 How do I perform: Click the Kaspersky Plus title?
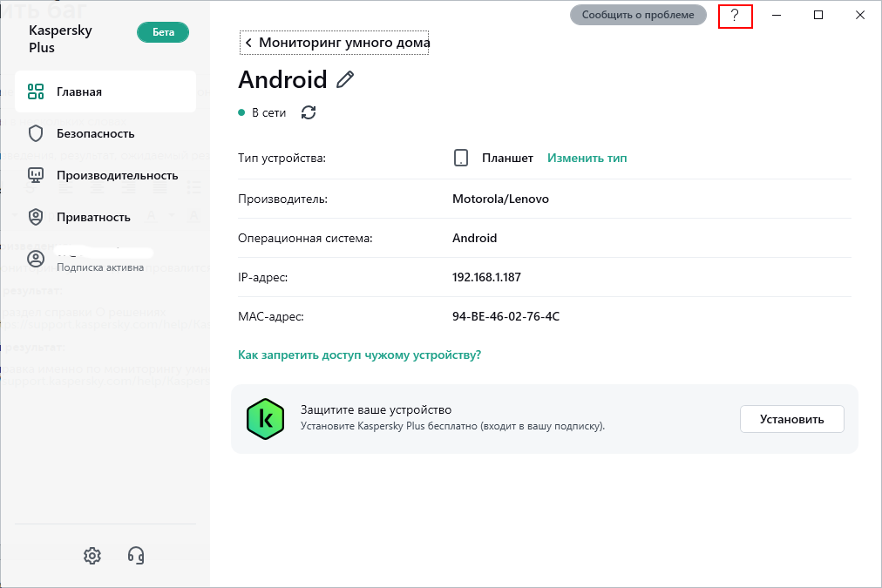coord(60,39)
